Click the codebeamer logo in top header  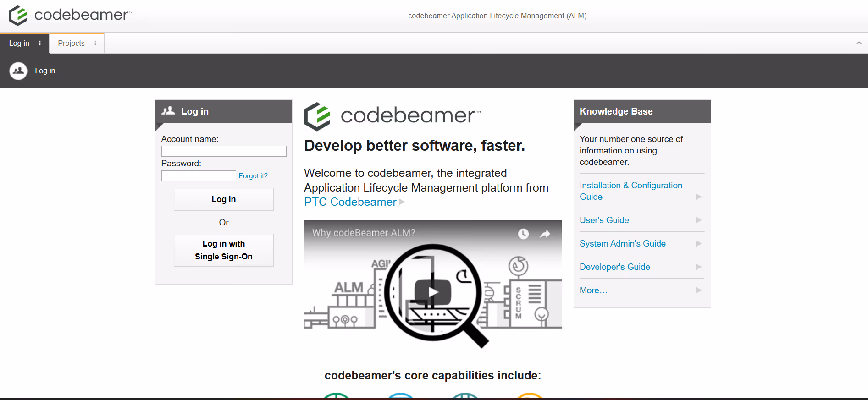pos(70,16)
